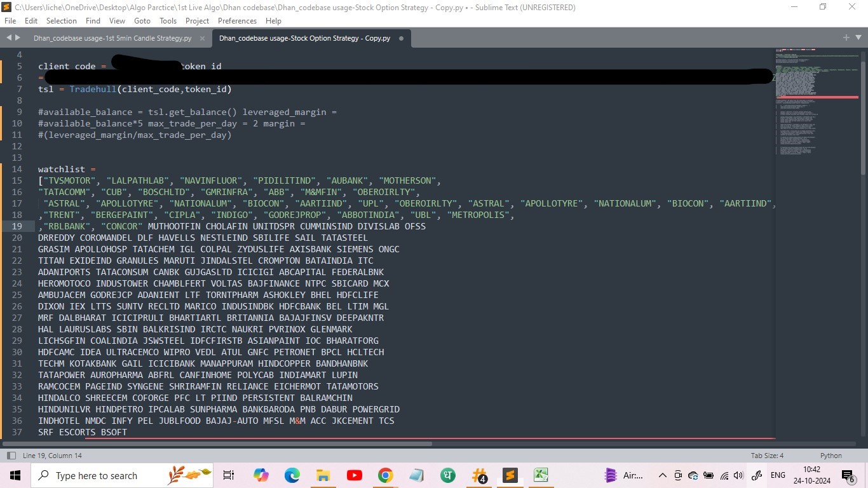Image resolution: width=868 pixels, height=488 pixels.
Task: Open the Preferences menu
Action: (237, 21)
